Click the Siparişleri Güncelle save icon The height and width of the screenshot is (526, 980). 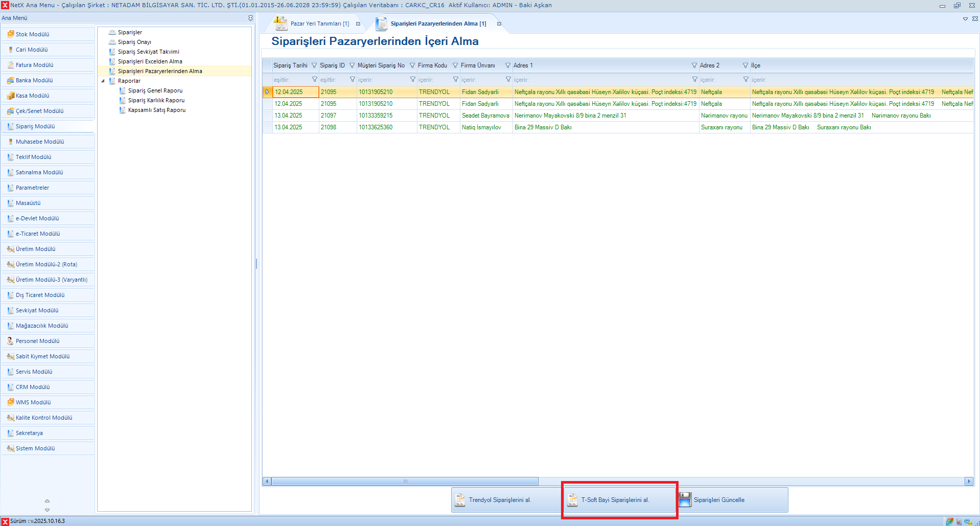685,499
